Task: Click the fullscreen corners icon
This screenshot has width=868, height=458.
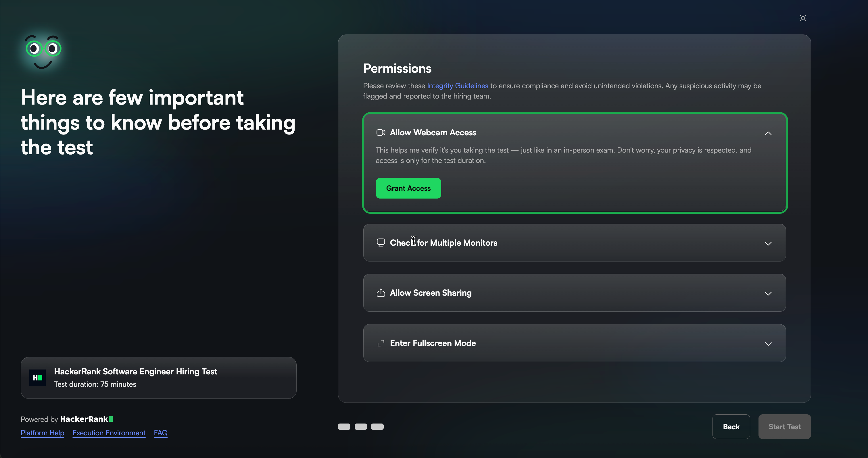Action: pyautogui.click(x=381, y=343)
